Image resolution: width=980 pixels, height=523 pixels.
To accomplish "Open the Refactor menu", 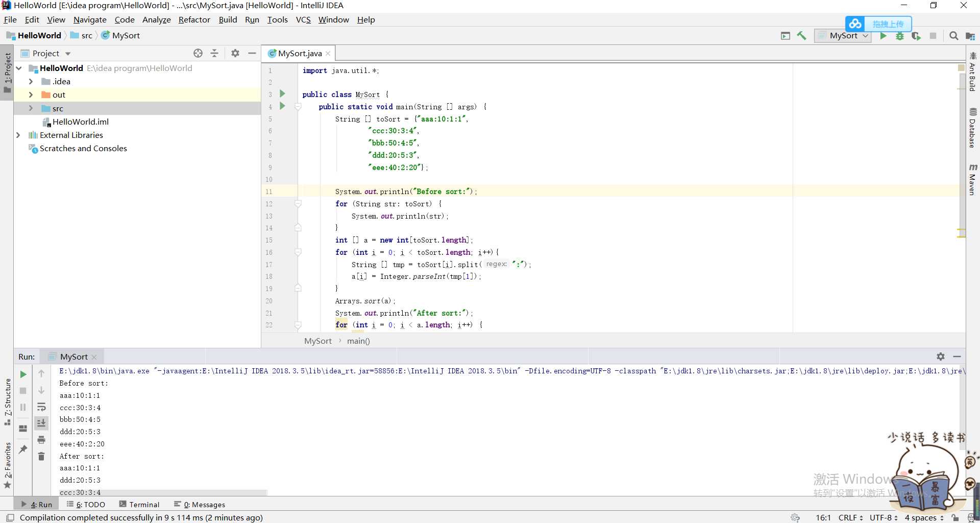I will pyautogui.click(x=194, y=19).
